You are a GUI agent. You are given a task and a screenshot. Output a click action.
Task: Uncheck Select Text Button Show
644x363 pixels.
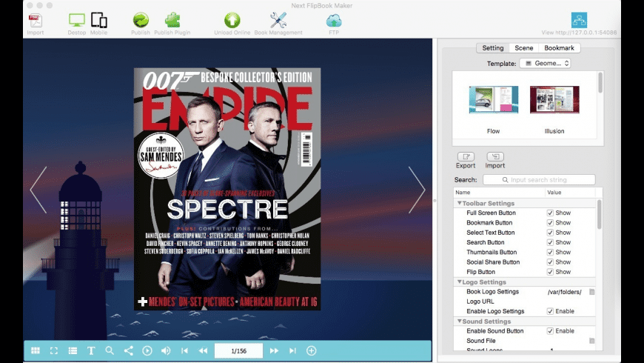point(550,233)
